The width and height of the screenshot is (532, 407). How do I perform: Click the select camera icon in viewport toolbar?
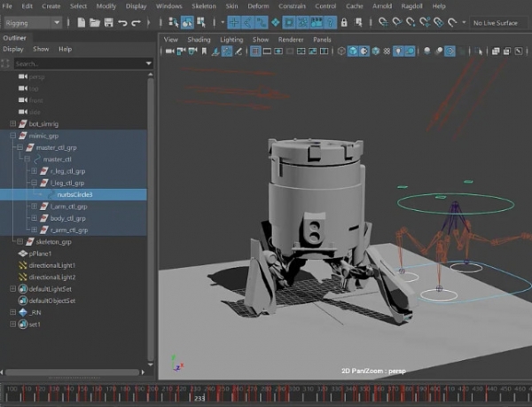(168, 52)
